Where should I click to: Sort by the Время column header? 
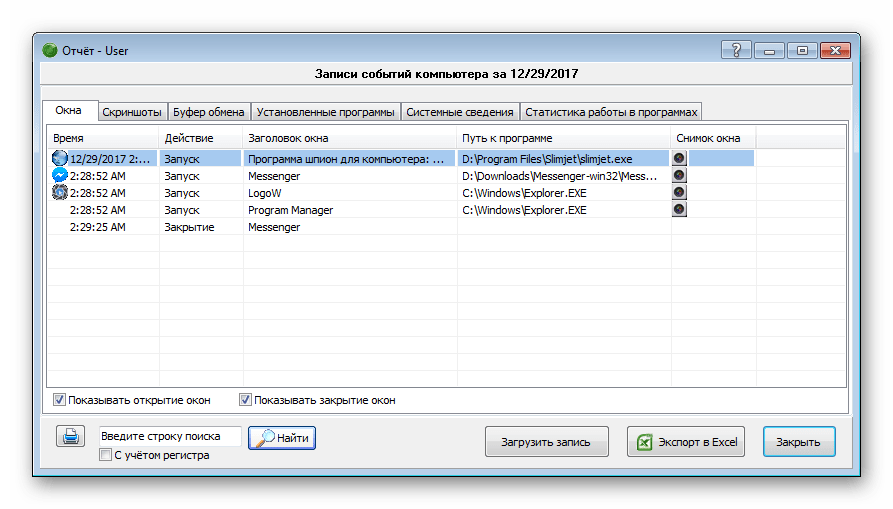point(100,138)
